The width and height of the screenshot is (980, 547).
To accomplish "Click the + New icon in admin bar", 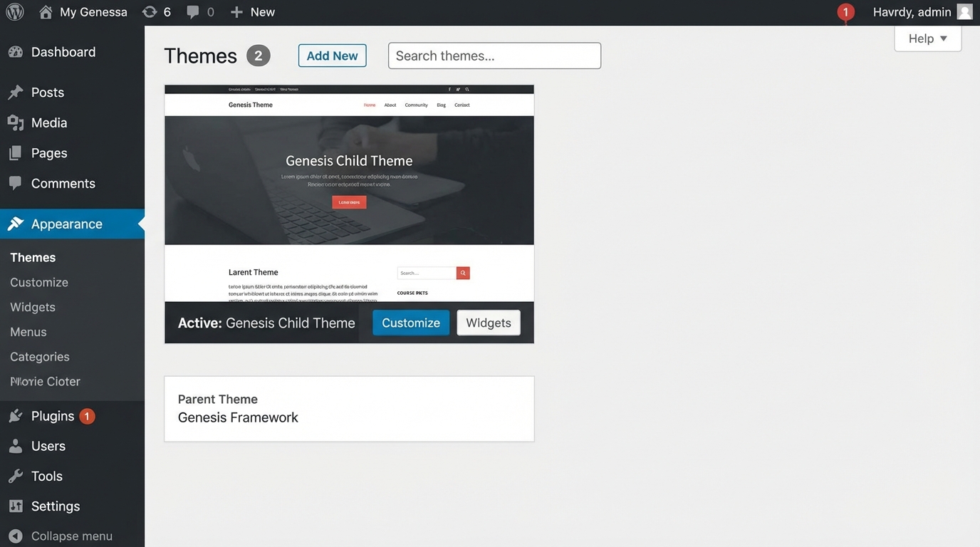I will pyautogui.click(x=235, y=11).
